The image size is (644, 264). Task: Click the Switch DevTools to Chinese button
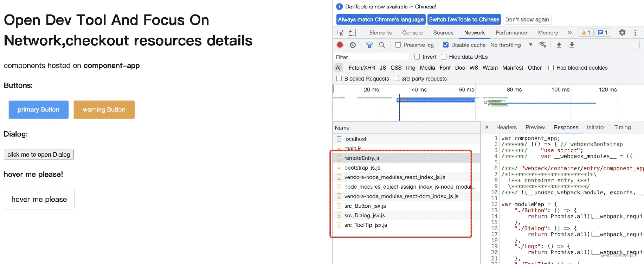tap(464, 19)
